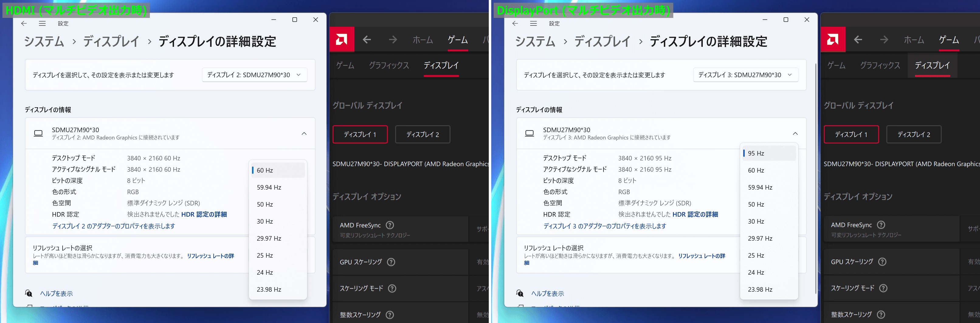Click システム breadcrumb in left Settings window
Screen dimensions: 980x323
pos(44,41)
